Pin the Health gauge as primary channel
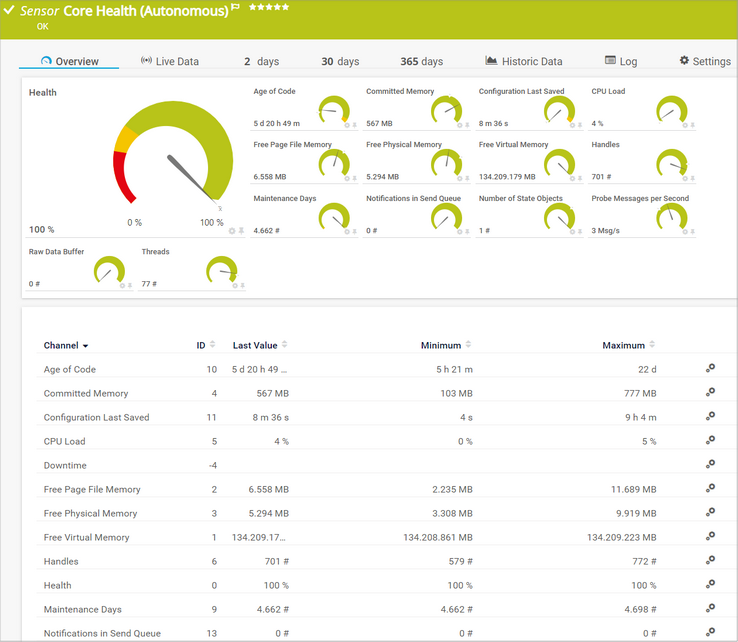This screenshot has width=738, height=642. click(x=241, y=230)
